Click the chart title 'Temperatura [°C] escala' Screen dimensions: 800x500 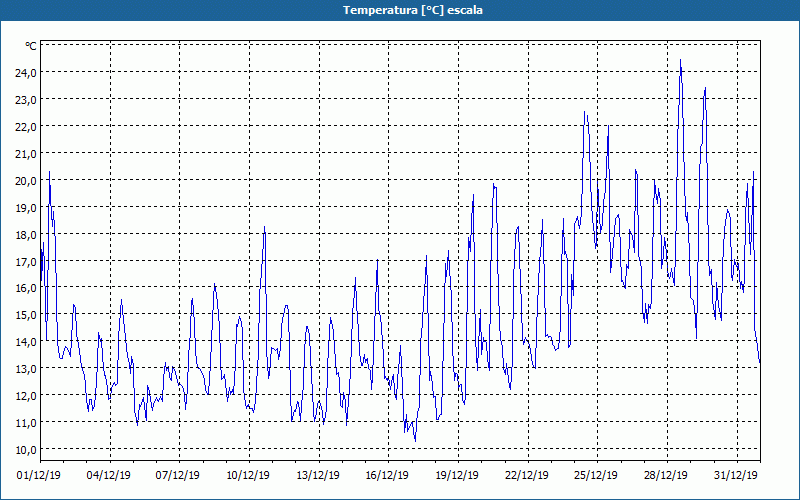(x=413, y=10)
